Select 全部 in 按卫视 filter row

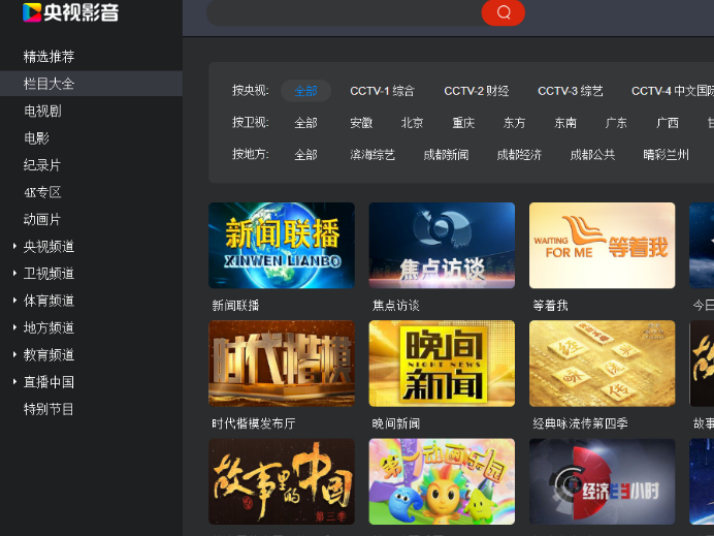[306, 123]
